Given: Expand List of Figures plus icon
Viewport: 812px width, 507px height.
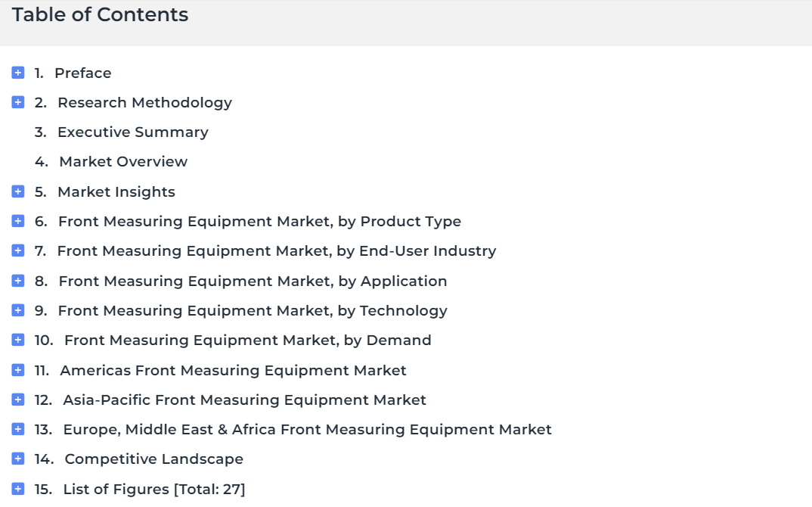Looking at the screenshot, I should 17,488.
